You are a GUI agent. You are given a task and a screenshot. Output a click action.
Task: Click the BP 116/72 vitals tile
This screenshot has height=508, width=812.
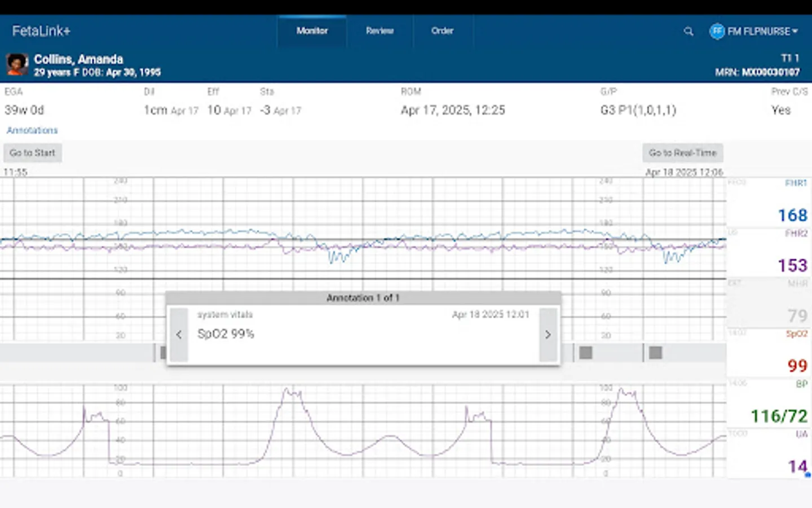(769, 403)
